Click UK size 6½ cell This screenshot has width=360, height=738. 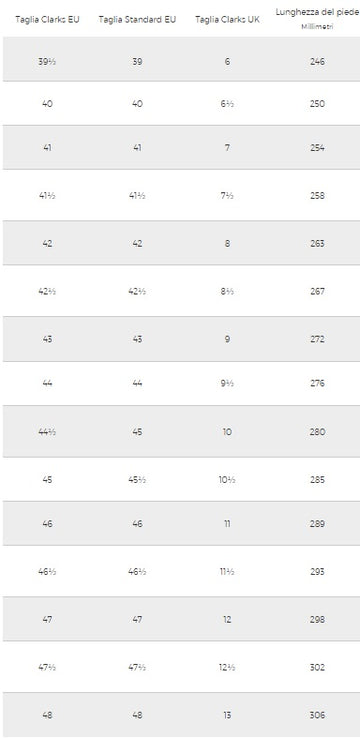pyautogui.click(x=227, y=104)
